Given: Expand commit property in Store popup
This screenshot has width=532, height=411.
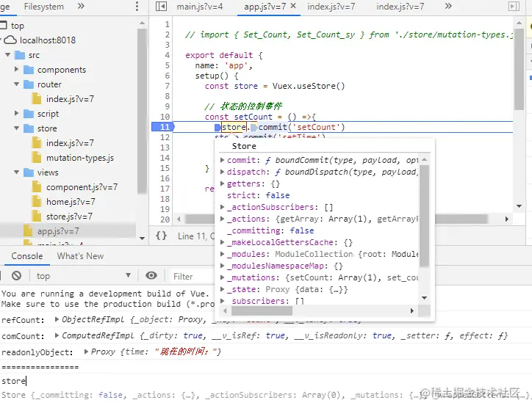Looking at the screenshot, I should 222,159.
